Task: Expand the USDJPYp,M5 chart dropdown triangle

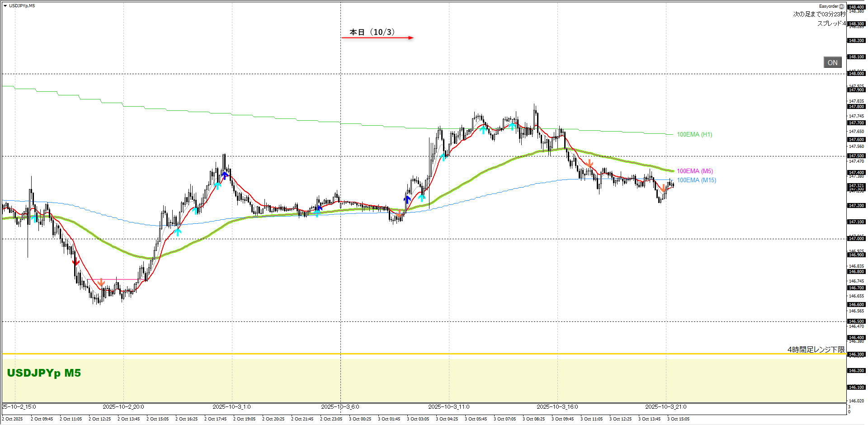Action: pos(5,6)
